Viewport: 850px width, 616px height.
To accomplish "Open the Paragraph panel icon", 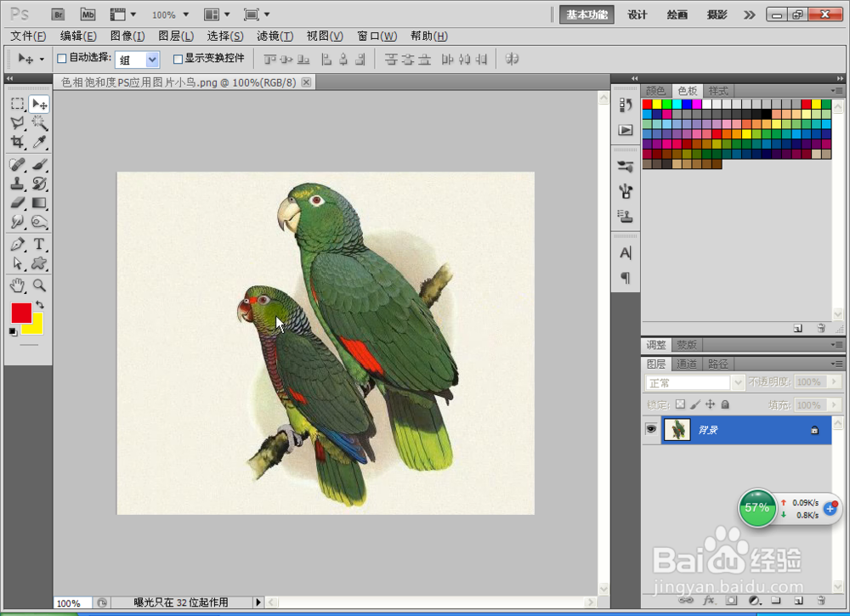I will pyautogui.click(x=626, y=278).
